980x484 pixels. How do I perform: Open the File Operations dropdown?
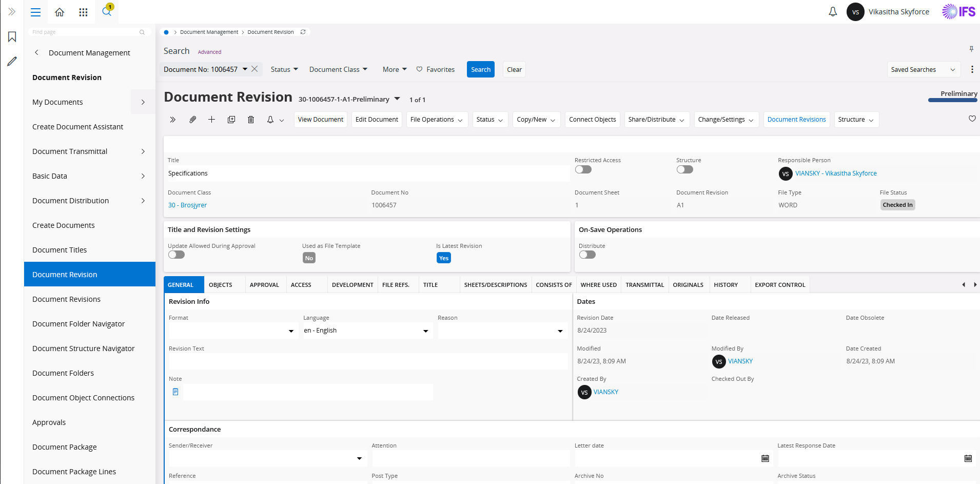pos(436,120)
